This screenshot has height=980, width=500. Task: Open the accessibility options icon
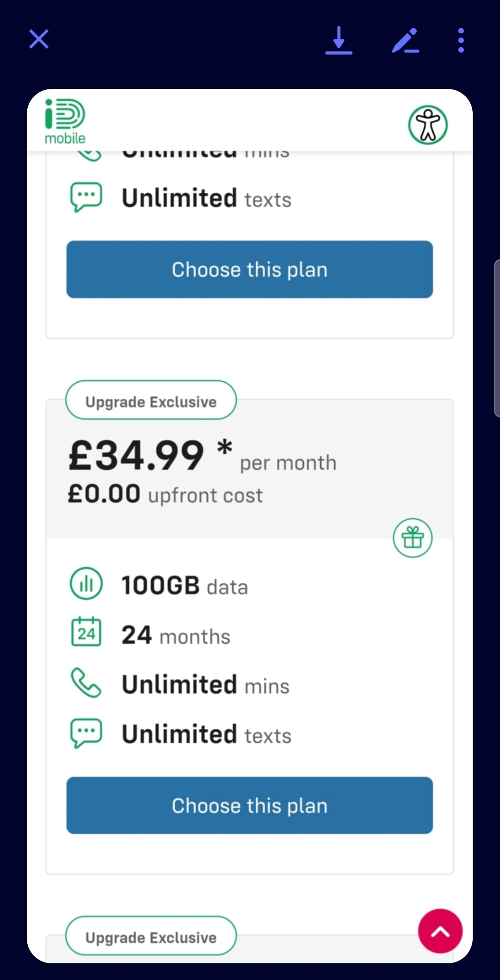click(x=428, y=125)
